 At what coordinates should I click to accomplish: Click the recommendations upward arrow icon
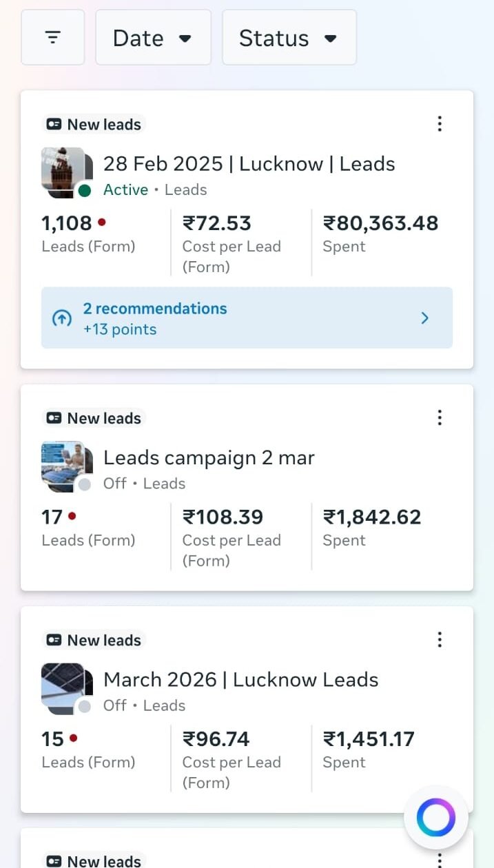point(62,318)
